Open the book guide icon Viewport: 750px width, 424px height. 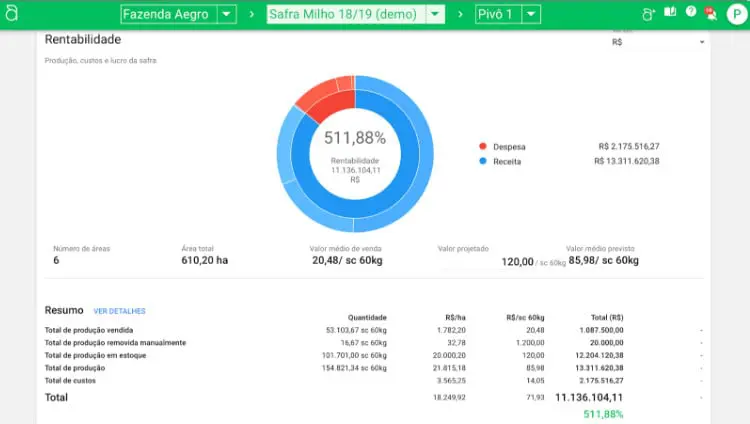coord(670,14)
